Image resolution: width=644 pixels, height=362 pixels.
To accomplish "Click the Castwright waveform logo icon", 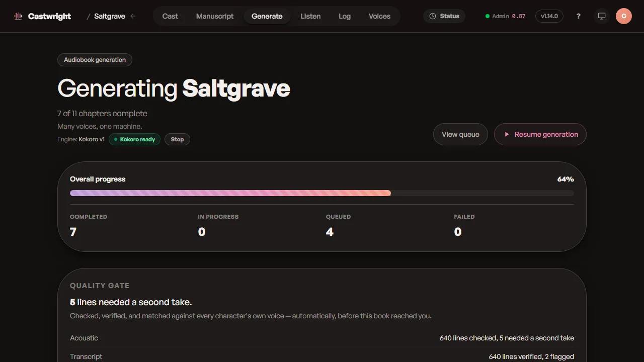I will 18,16.
